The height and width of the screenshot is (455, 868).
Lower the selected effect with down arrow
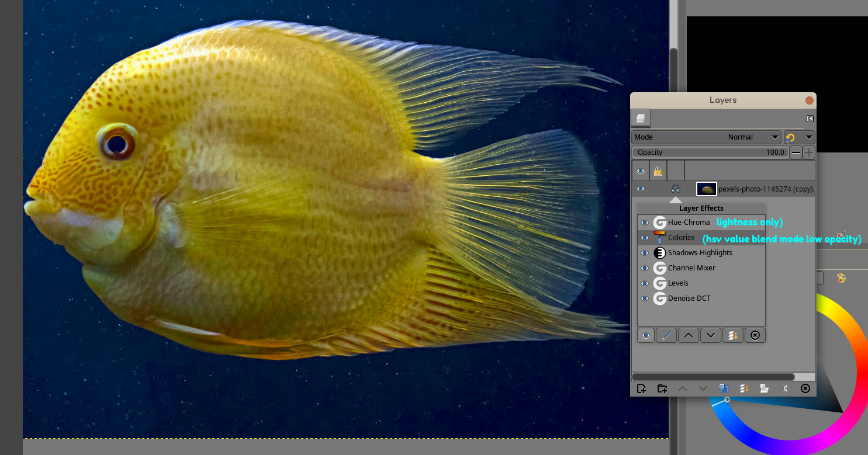tap(711, 335)
